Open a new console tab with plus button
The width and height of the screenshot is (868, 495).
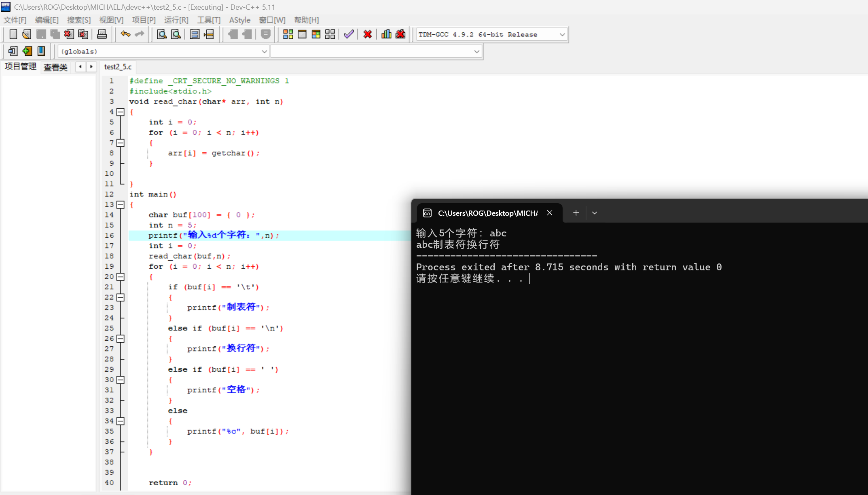click(x=576, y=213)
